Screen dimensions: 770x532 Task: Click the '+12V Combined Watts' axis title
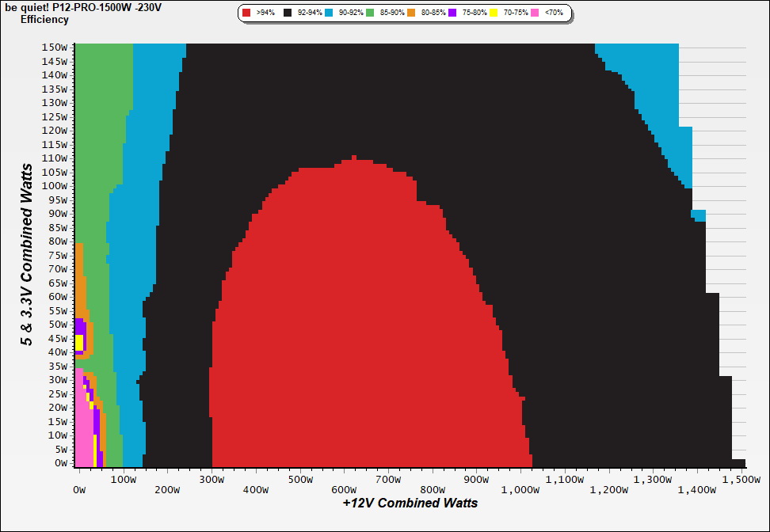click(x=410, y=503)
